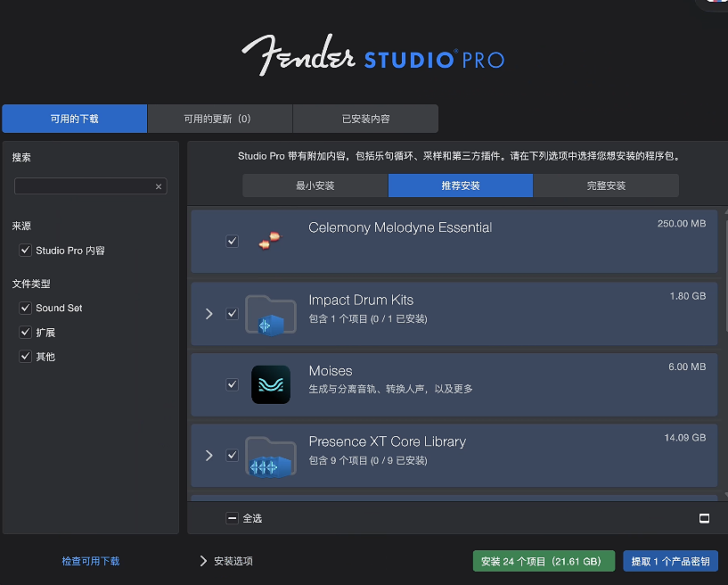Click 安装 24 个项目 (21.61 GB) button
Viewport: 728px width, 585px height.
(x=544, y=561)
